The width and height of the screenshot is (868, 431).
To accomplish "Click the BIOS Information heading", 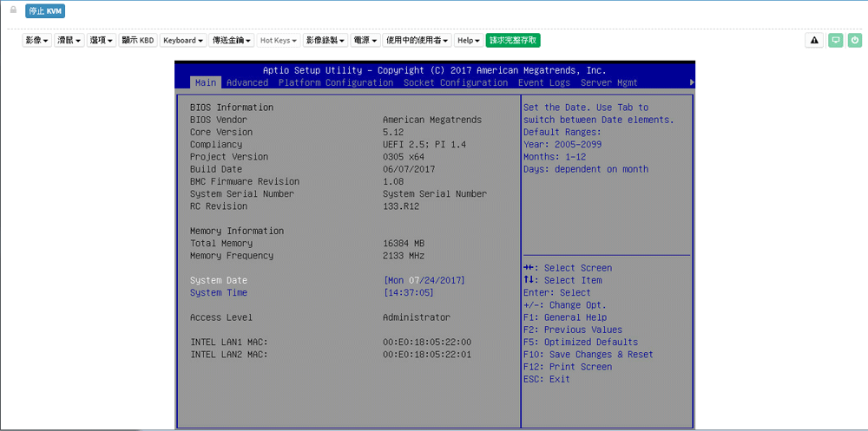I will coord(232,108).
